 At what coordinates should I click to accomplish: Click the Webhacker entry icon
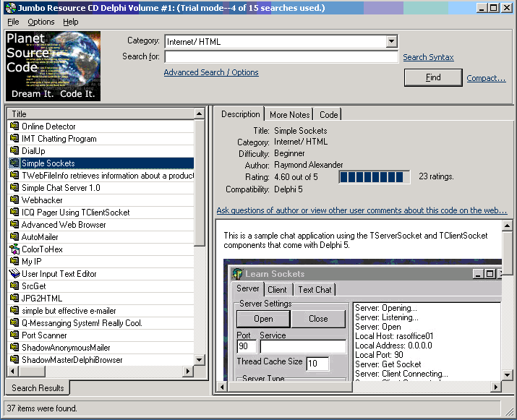pyautogui.click(x=14, y=200)
